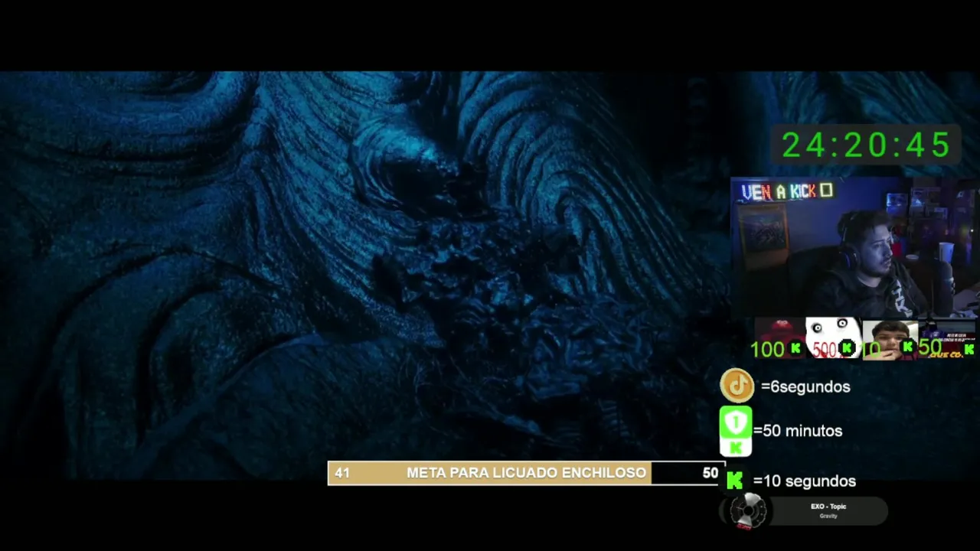This screenshot has height=551, width=980.
Task: Click the streamer webcam feed
Action: (855, 247)
